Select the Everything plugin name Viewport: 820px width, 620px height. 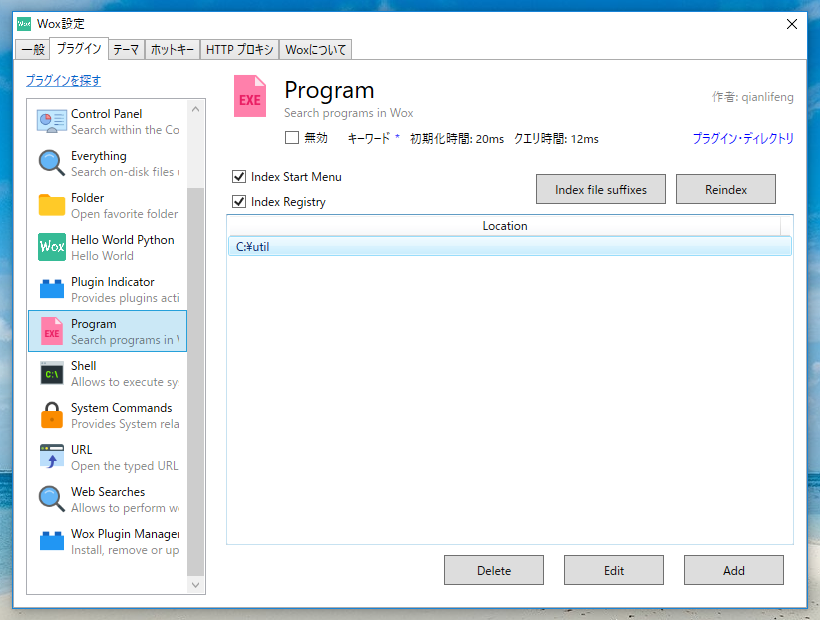(x=99, y=156)
